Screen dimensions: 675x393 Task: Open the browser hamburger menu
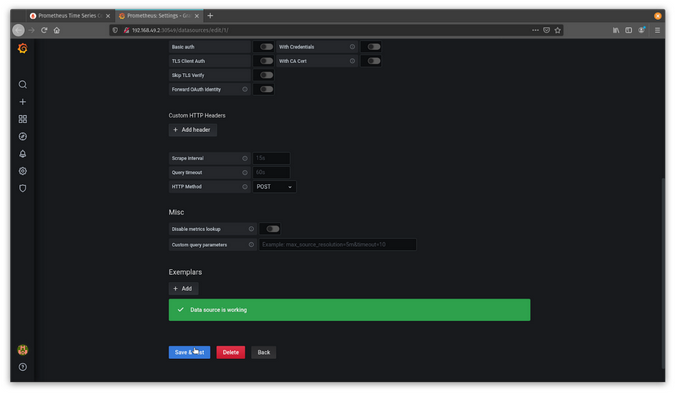(x=657, y=30)
